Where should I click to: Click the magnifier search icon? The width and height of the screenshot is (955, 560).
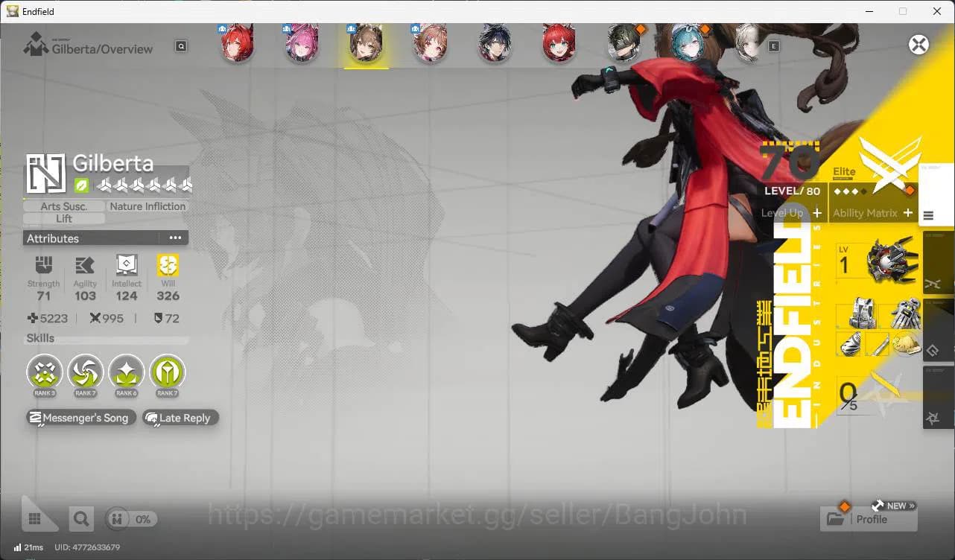click(82, 519)
